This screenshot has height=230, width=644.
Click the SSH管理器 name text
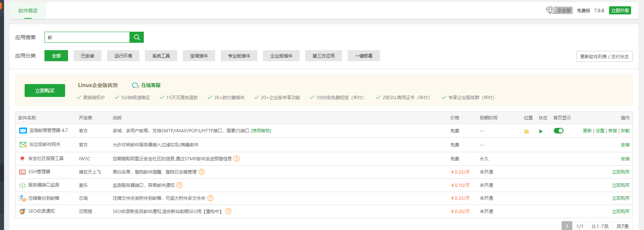point(39,172)
